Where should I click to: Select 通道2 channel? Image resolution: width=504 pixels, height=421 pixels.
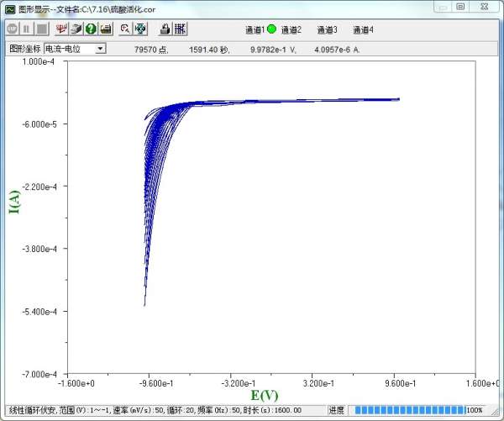click(291, 30)
